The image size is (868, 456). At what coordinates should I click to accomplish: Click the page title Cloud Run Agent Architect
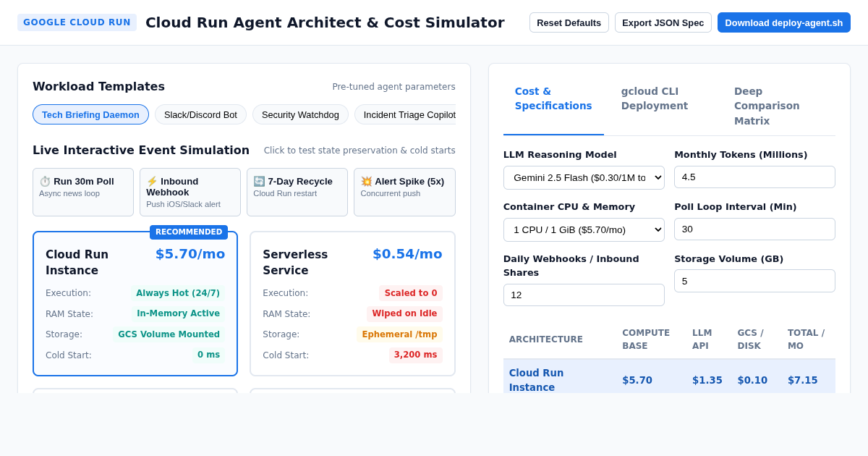coord(325,22)
